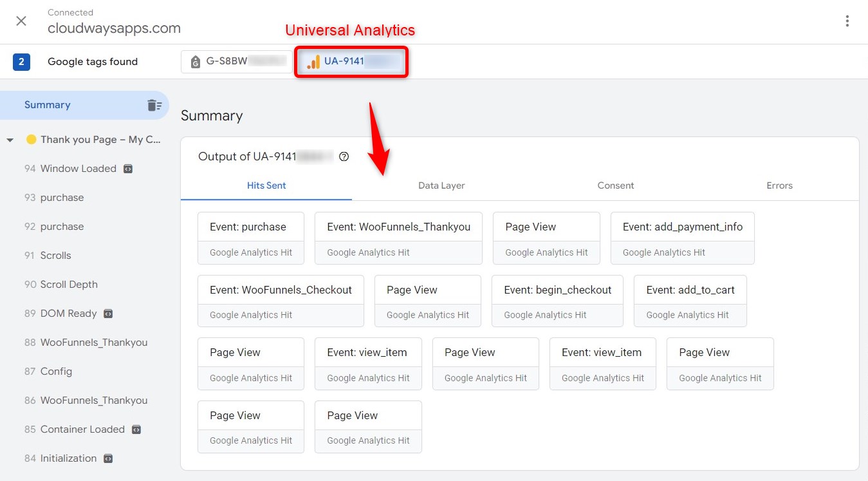Open the Summary view in the sidebar

(46, 104)
